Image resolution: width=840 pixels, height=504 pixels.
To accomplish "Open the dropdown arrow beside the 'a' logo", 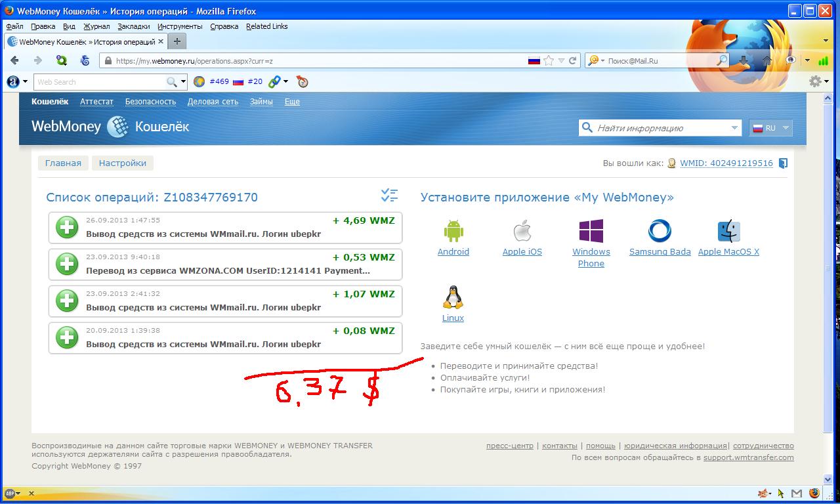I will tap(26, 81).
